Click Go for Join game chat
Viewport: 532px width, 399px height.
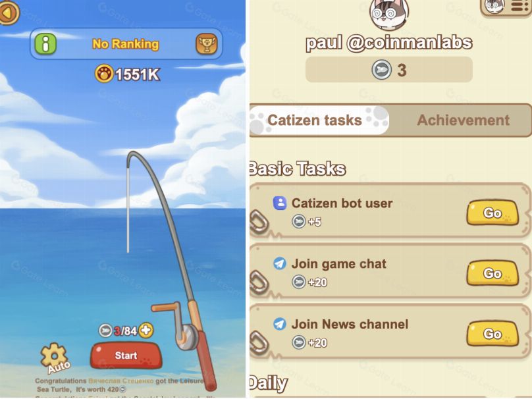pyautogui.click(x=492, y=273)
